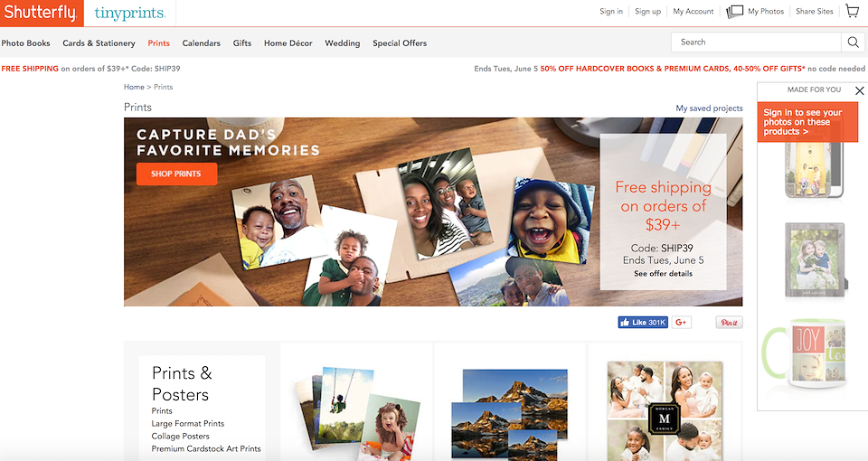Go to the Shutterfly logo home
This screenshot has height=461, width=868.
click(42, 13)
